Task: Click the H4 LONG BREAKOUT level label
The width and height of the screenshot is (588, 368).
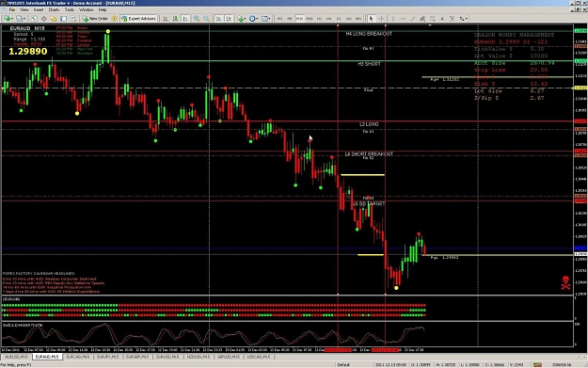Action: 369,34
